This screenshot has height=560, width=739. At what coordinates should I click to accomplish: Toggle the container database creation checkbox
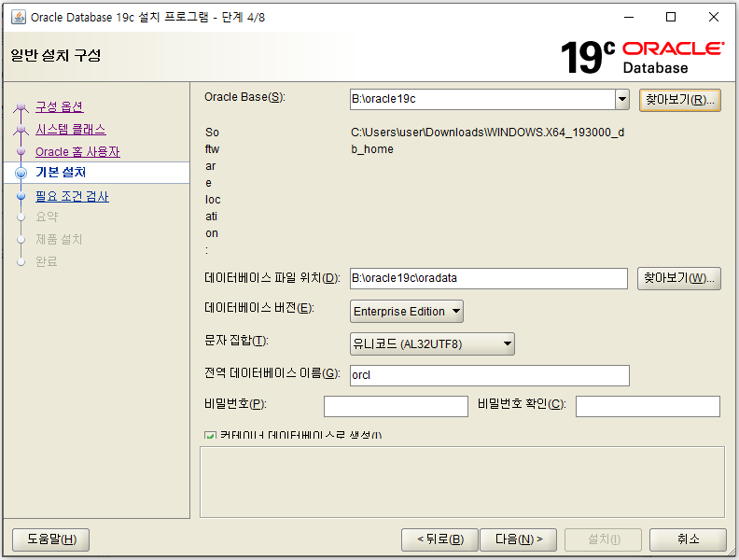click(210, 435)
